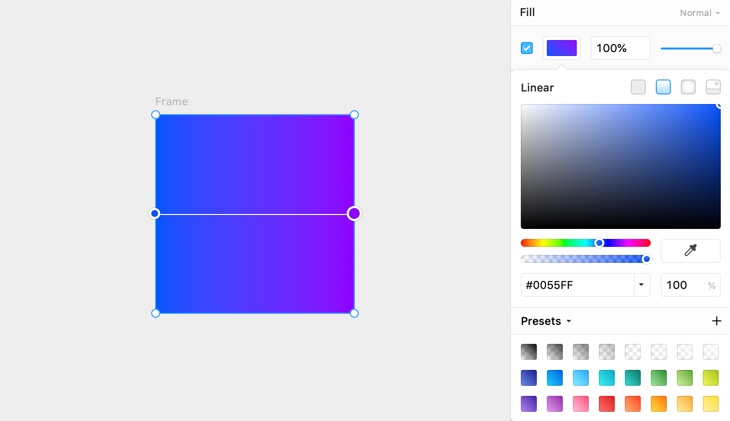Open the Normal blend mode dropdown
Image resolution: width=730 pixels, height=421 pixels.
[700, 13]
